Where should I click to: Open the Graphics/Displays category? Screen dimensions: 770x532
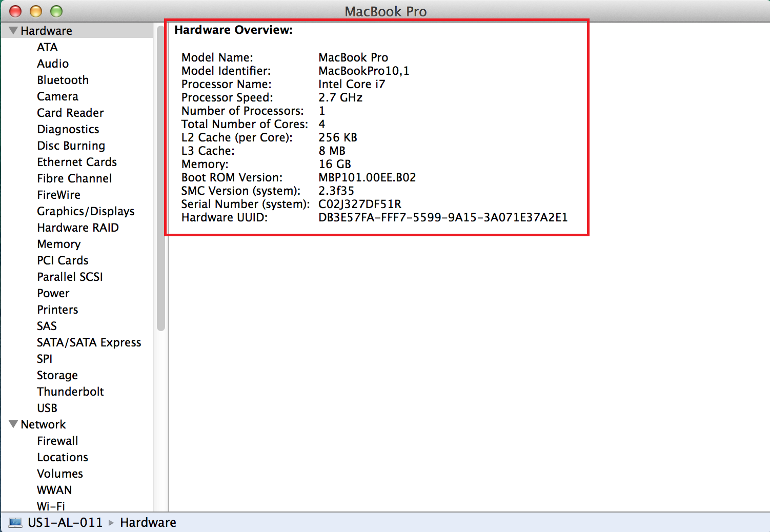tap(86, 211)
